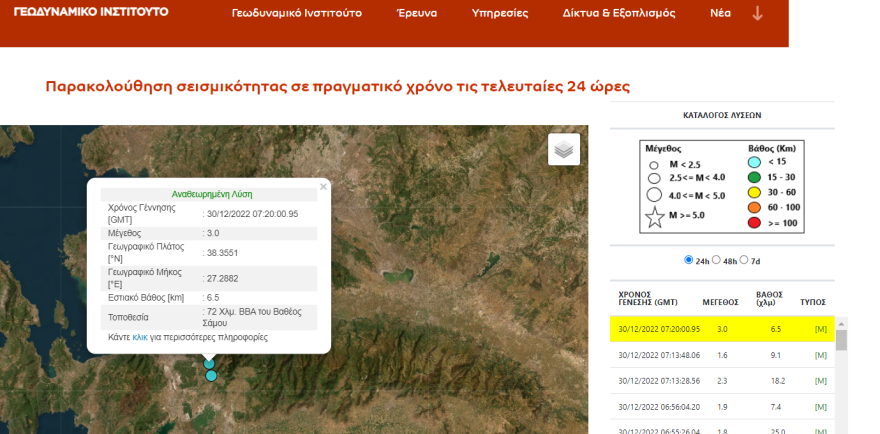The width and height of the screenshot is (880, 434).
Task: Open the Έρευνα menu
Action: tap(416, 13)
